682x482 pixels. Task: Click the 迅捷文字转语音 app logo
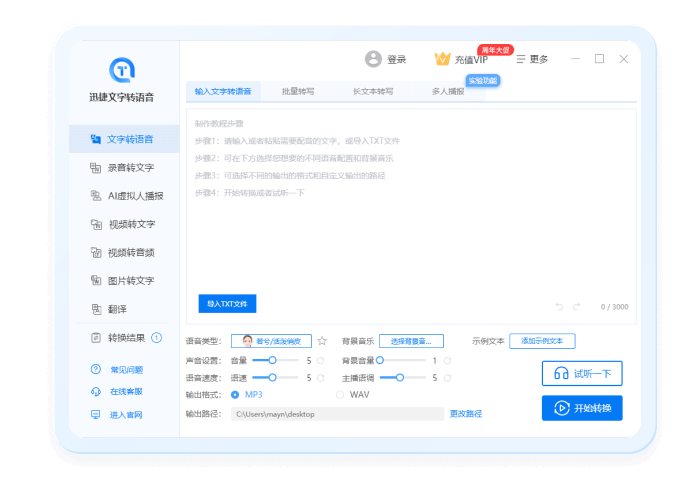[x=122, y=70]
